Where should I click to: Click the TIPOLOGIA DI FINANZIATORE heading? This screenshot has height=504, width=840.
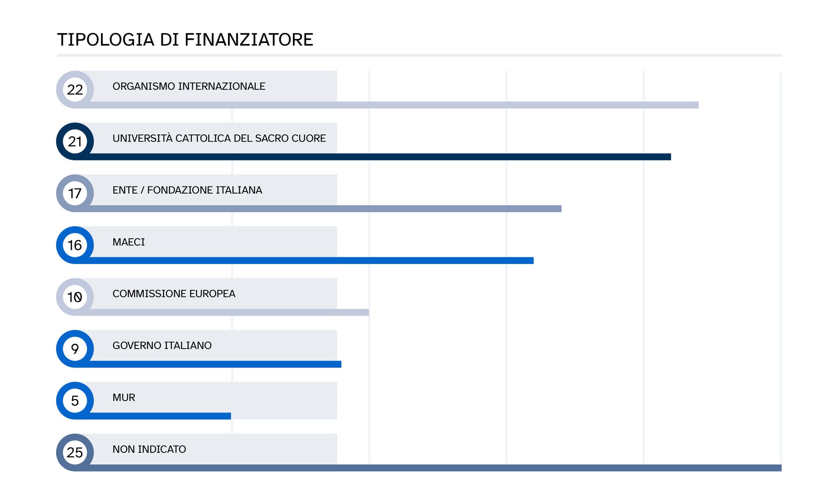pyautogui.click(x=185, y=40)
